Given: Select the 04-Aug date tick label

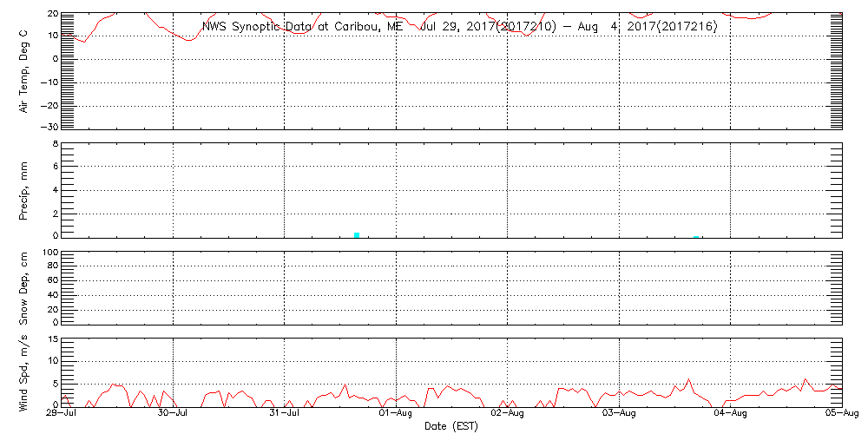Looking at the screenshot, I should point(731,414).
